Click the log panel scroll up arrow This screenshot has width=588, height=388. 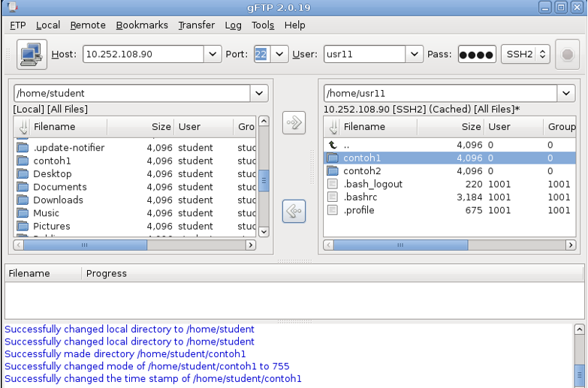[x=579, y=329]
